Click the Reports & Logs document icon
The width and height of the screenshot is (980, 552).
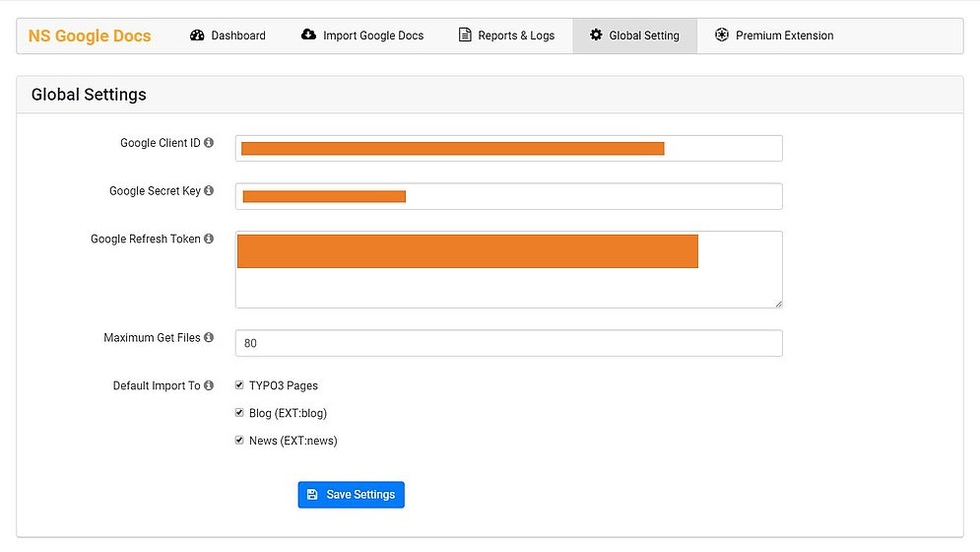[x=465, y=35]
